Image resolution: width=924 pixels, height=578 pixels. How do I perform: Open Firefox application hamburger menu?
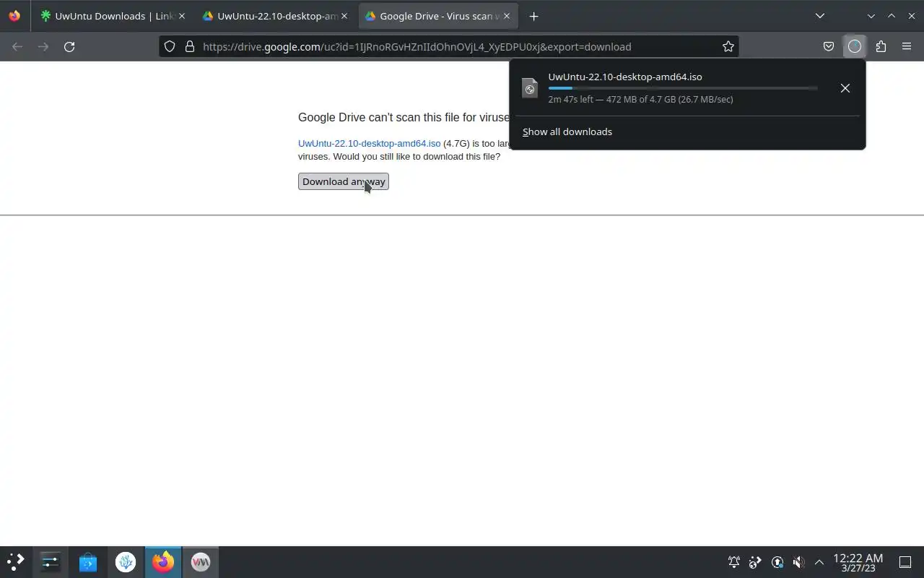pyautogui.click(x=907, y=46)
